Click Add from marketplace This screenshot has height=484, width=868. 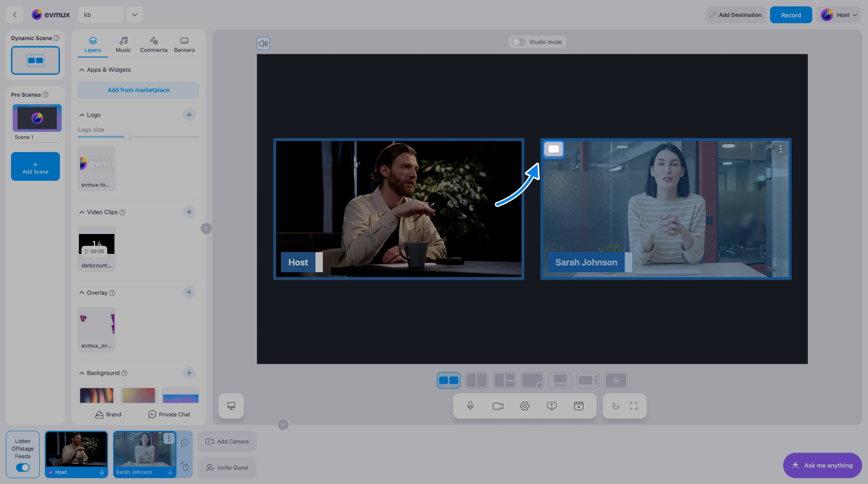(138, 90)
